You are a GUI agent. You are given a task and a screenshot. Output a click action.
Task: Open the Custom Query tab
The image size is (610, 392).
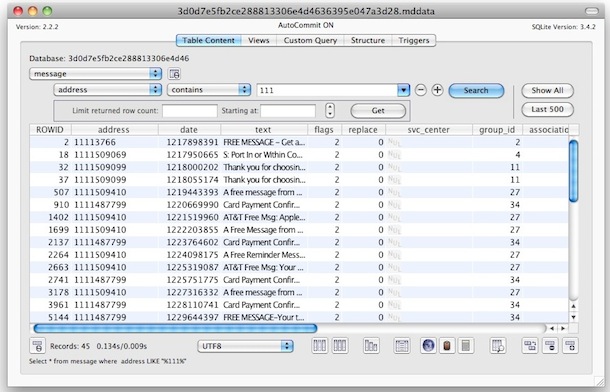coord(310,40)
